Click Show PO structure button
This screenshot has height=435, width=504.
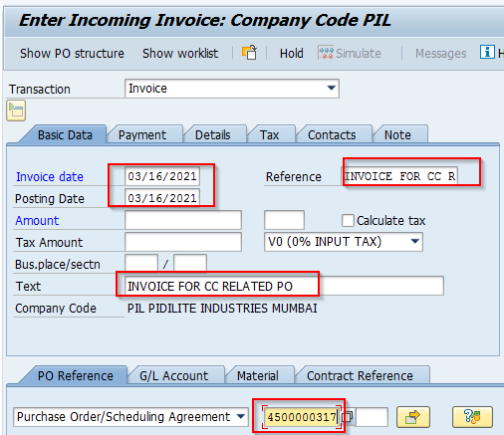pyautogui.click(x=72, y=54)
